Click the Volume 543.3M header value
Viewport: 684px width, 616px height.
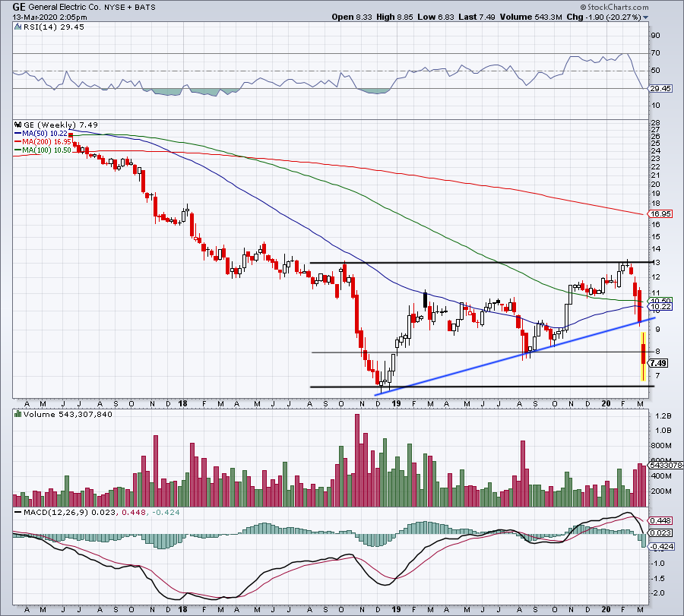[x=531, y=17]
